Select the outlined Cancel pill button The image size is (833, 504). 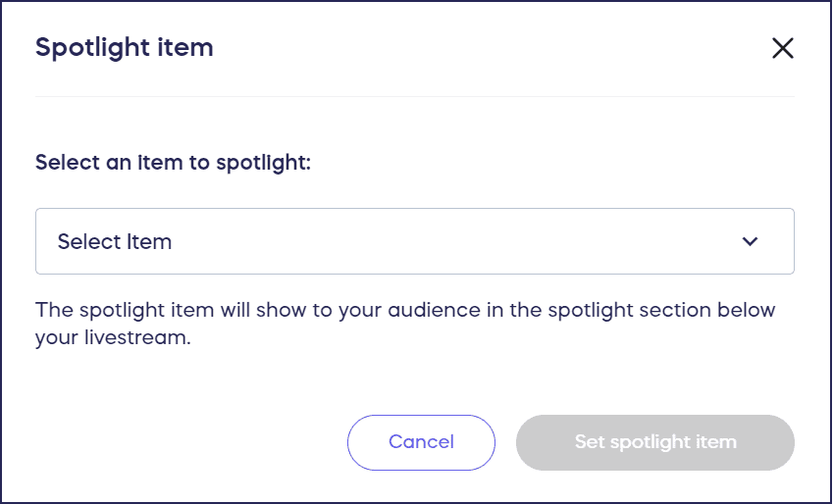tap(421, 442)
